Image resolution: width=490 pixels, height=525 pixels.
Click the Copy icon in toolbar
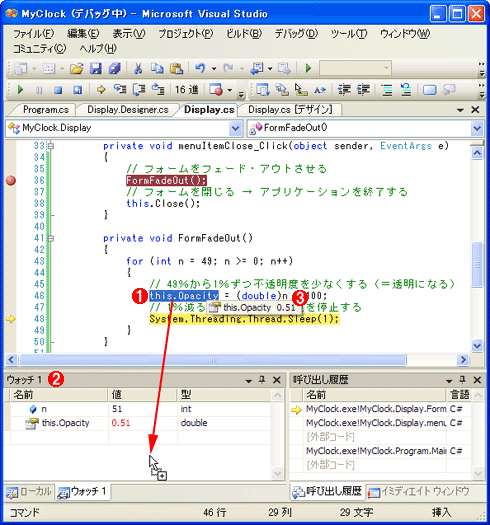pyautogui.click(x=157, y=69)
